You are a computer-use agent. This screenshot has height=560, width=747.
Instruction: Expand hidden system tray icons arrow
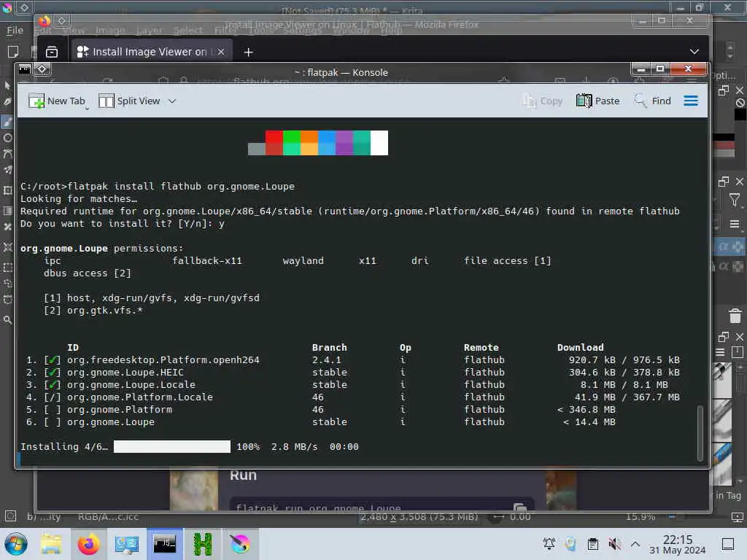coord(635,544)
